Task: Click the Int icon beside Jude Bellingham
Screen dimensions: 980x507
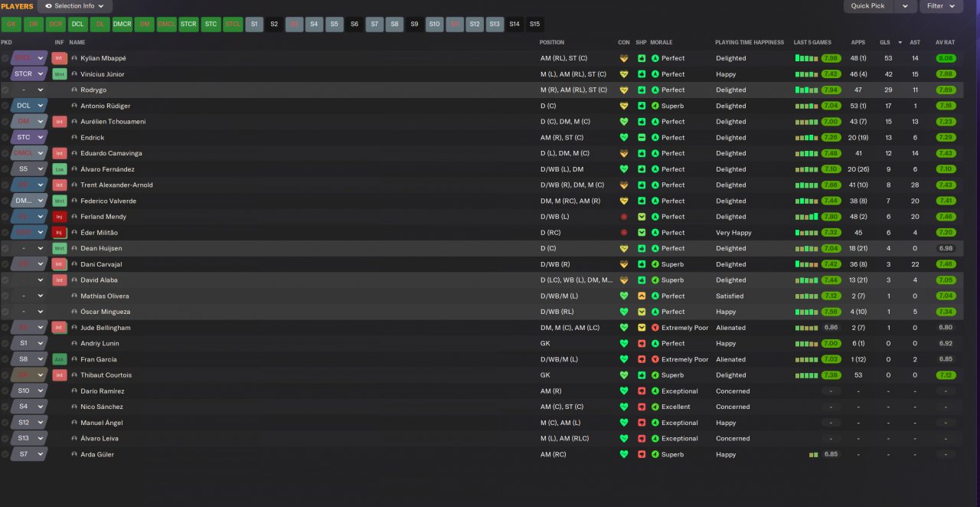Action: [59, 328]
